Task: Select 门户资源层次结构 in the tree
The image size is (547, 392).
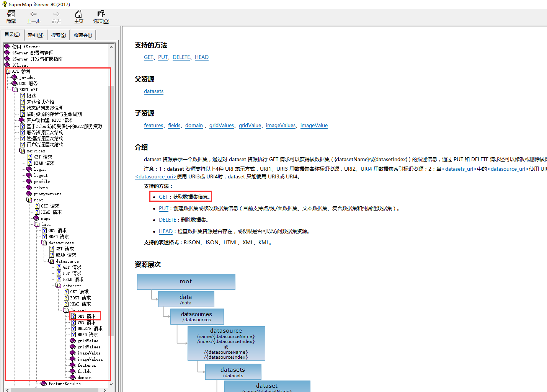Action: click(45, 145)
